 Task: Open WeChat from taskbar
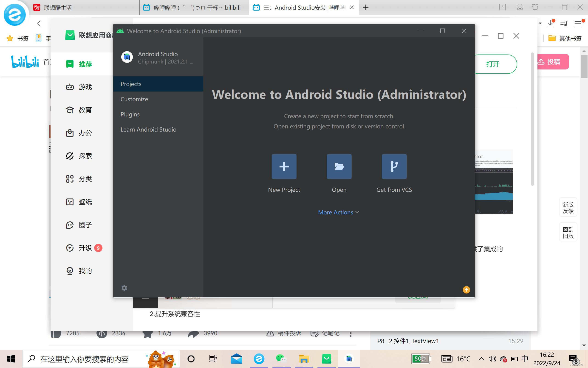click(x=281, y=359)
